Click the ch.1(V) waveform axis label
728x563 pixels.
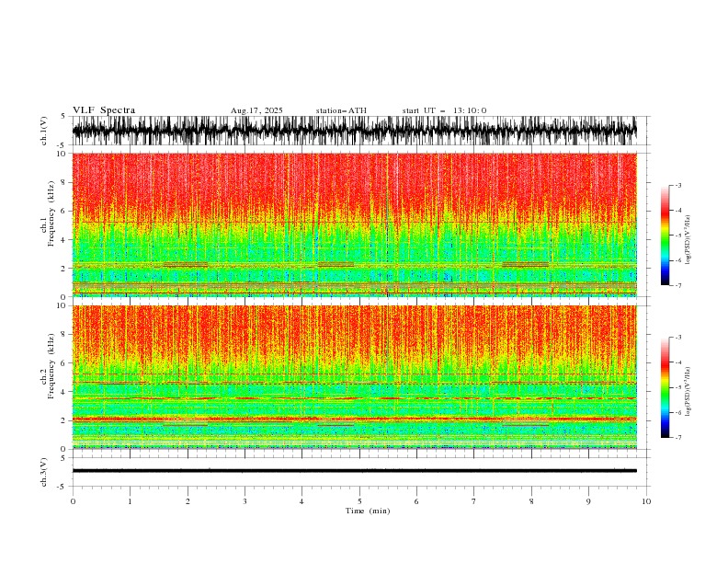[x=44, y=131]
